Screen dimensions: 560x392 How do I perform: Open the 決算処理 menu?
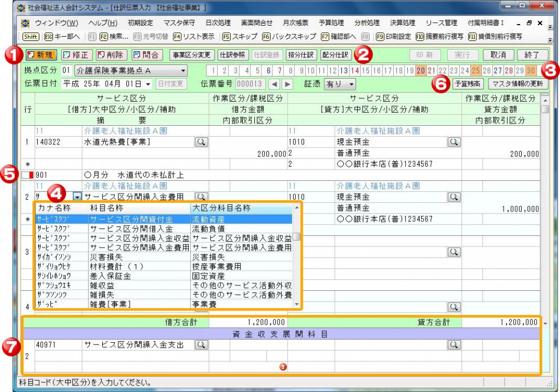(x=402, y=23)
